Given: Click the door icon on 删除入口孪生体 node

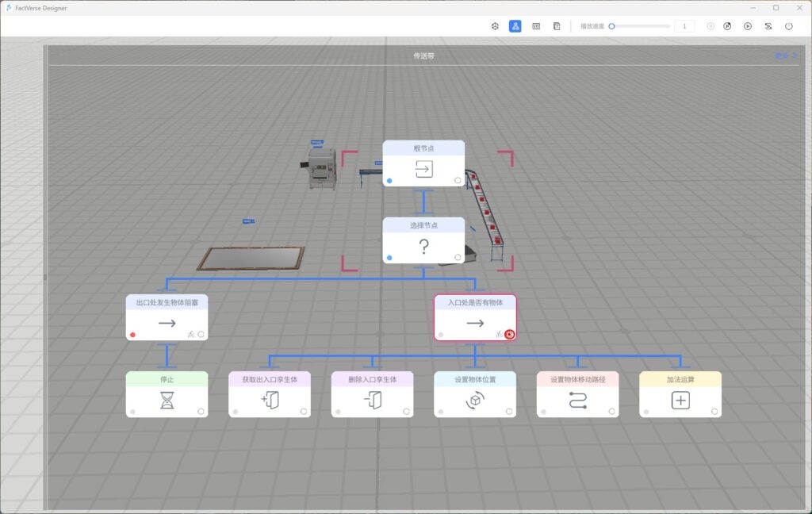Looking at the screenshot, I should pyautogui.click(x=372, y=401).
